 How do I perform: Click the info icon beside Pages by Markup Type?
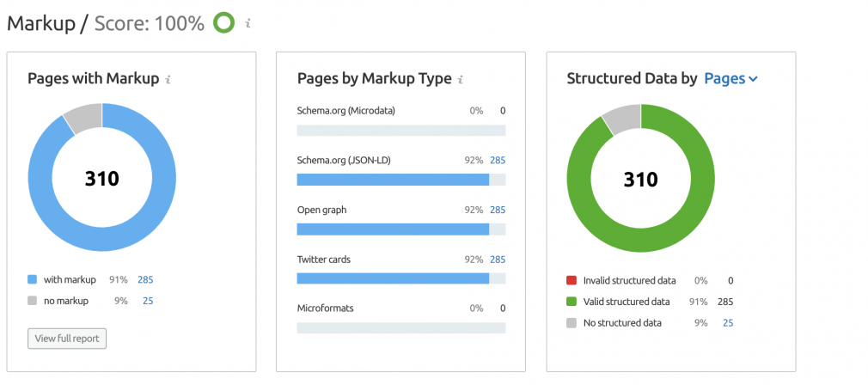point(461,80)
